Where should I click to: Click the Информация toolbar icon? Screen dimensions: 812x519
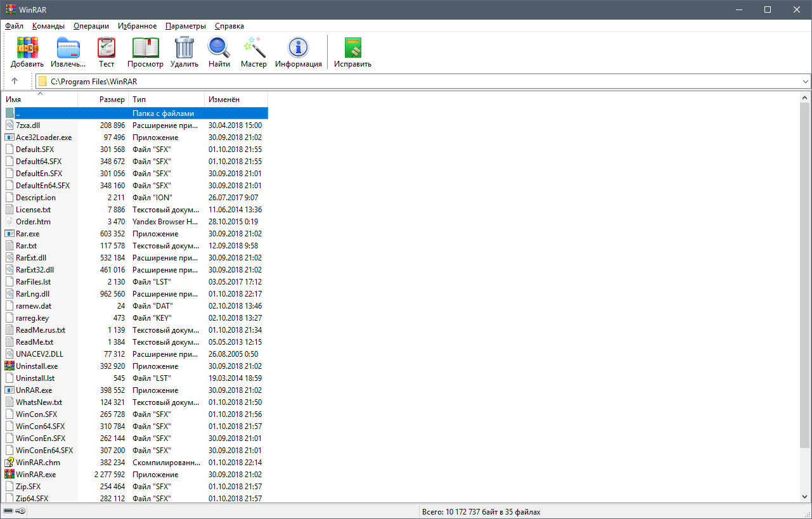(299, 48)
